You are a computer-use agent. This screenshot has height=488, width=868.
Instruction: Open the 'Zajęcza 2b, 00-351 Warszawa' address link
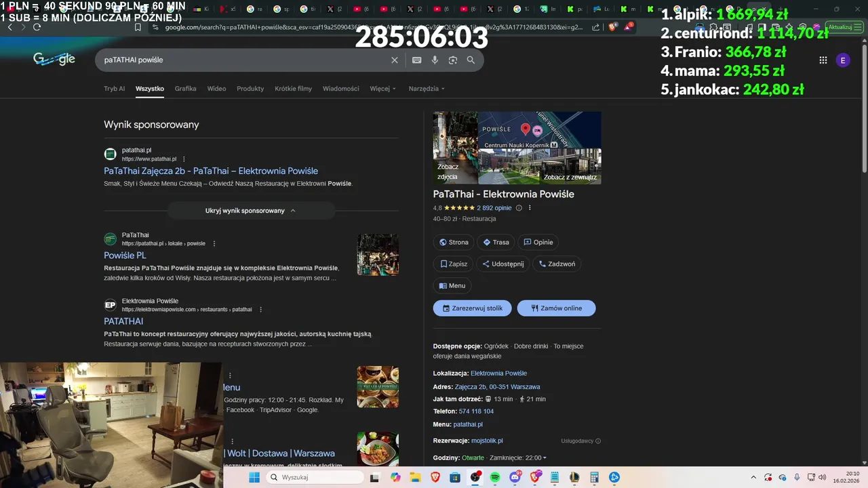click(x=497, y=386)
